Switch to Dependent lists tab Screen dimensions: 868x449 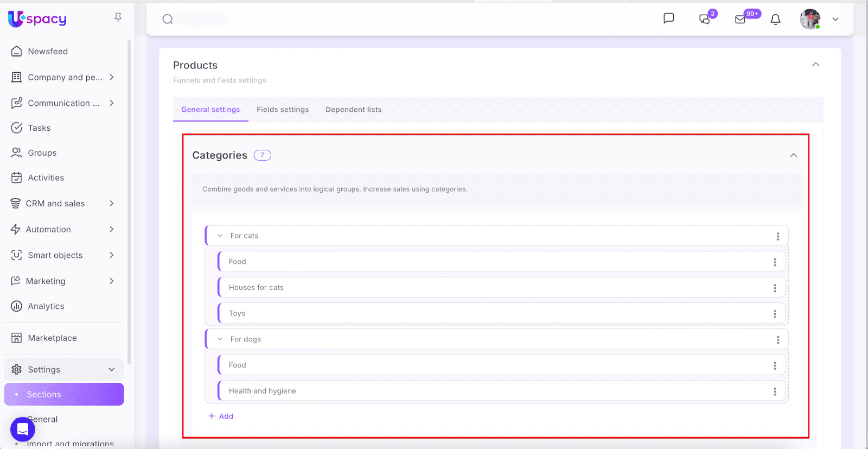(x=353, y=110)
